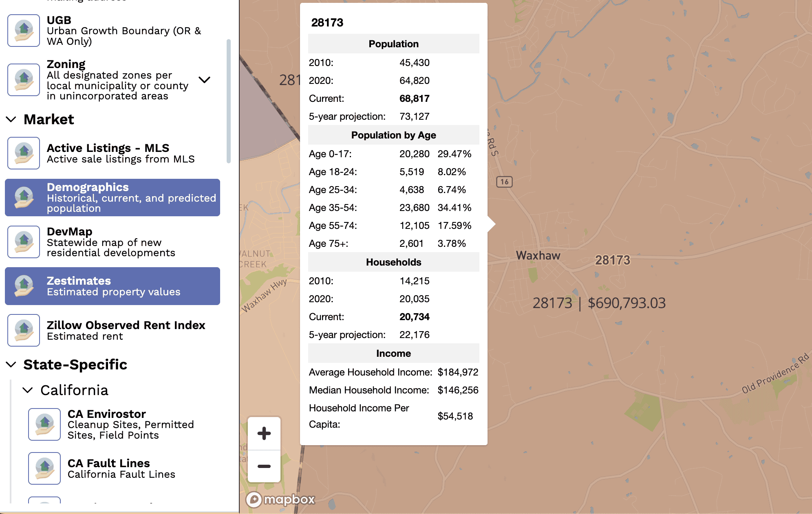Click the UGB layer icon
812x514 pixels.
[24, 31]
